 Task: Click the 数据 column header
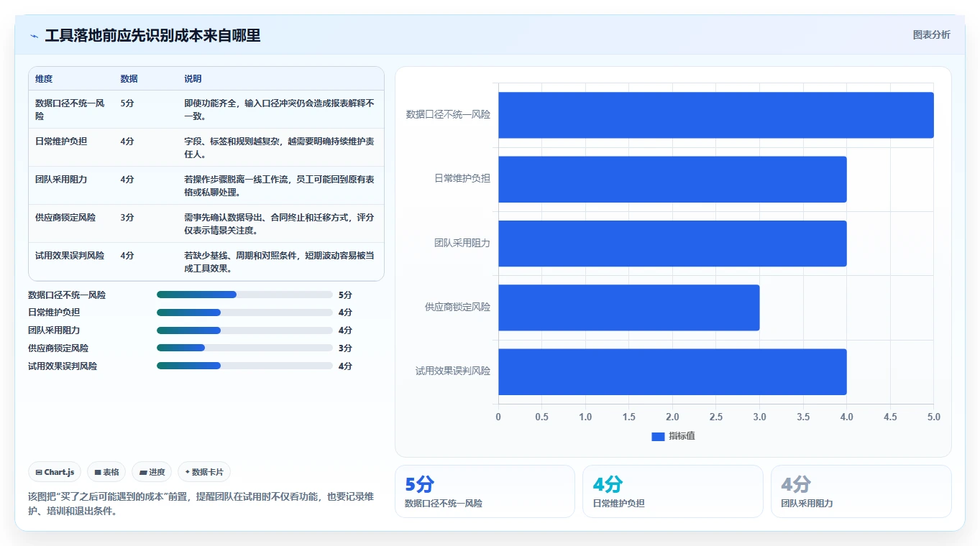[129, 79]
